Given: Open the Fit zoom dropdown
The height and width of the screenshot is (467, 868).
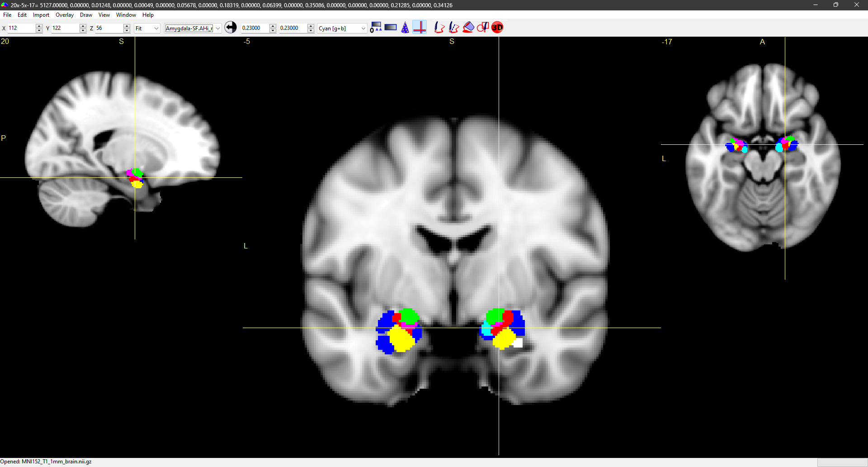Looking at the screenshot, I should pos(147,28).
